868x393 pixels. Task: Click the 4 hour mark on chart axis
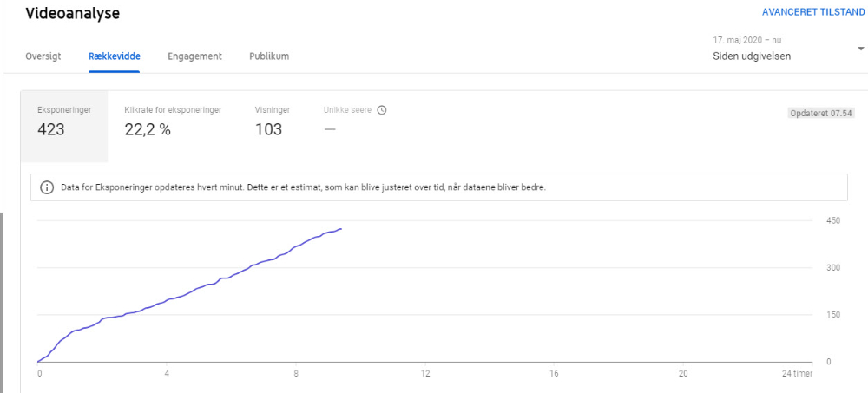[x=167, y=373]
